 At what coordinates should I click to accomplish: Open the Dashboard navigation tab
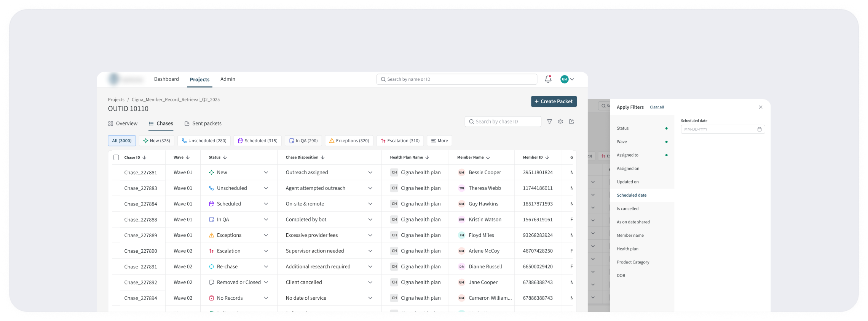click(166, 79)
